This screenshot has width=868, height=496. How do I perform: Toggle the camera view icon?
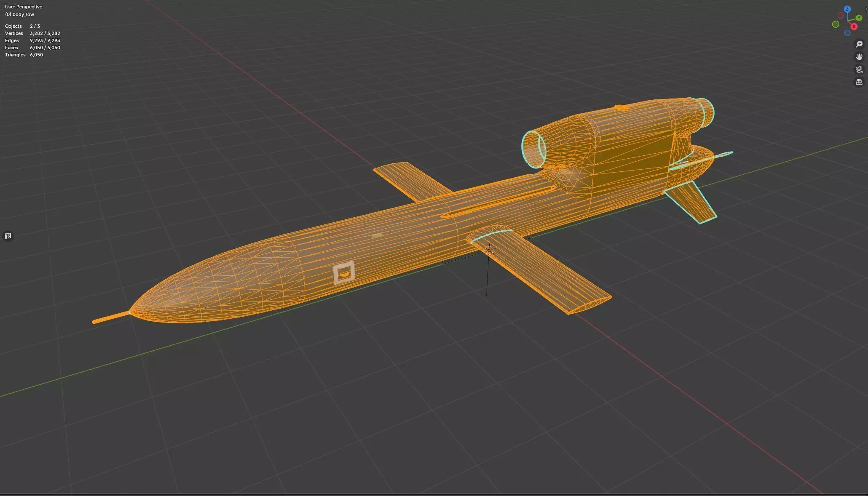click(x=859, y=69)
